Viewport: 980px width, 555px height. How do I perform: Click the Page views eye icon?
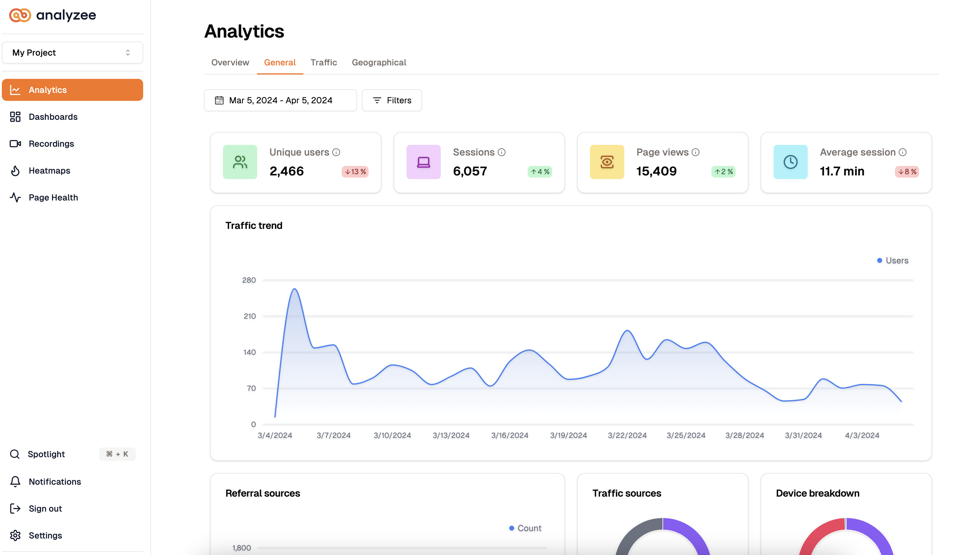pos(607,162)
